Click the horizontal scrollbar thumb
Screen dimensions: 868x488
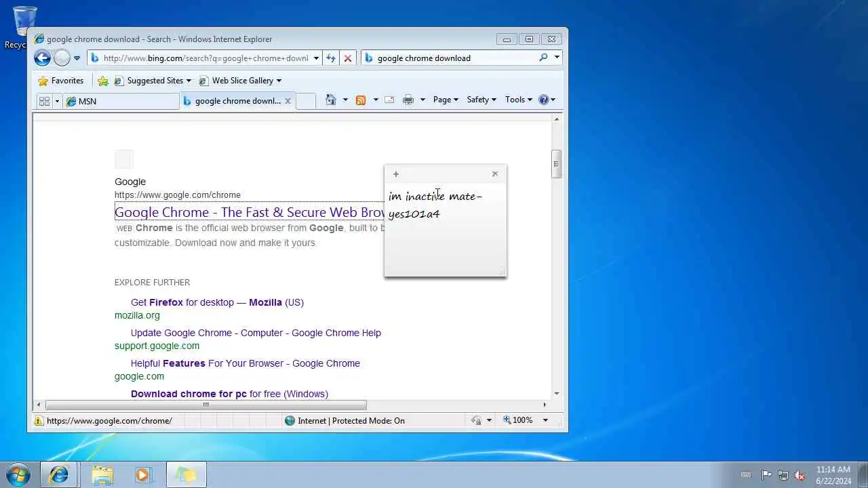(x=206, y=405)
